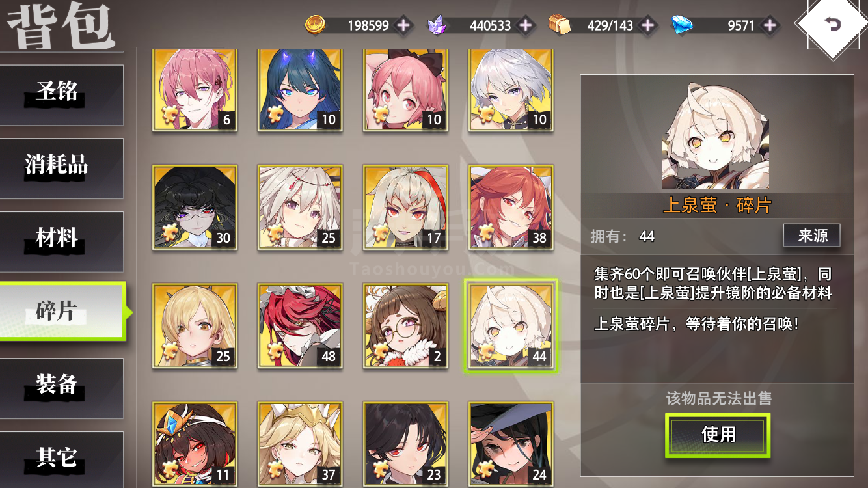Click the gold coin currency icon
868x488 pixels.
click(x=316, y=25)
